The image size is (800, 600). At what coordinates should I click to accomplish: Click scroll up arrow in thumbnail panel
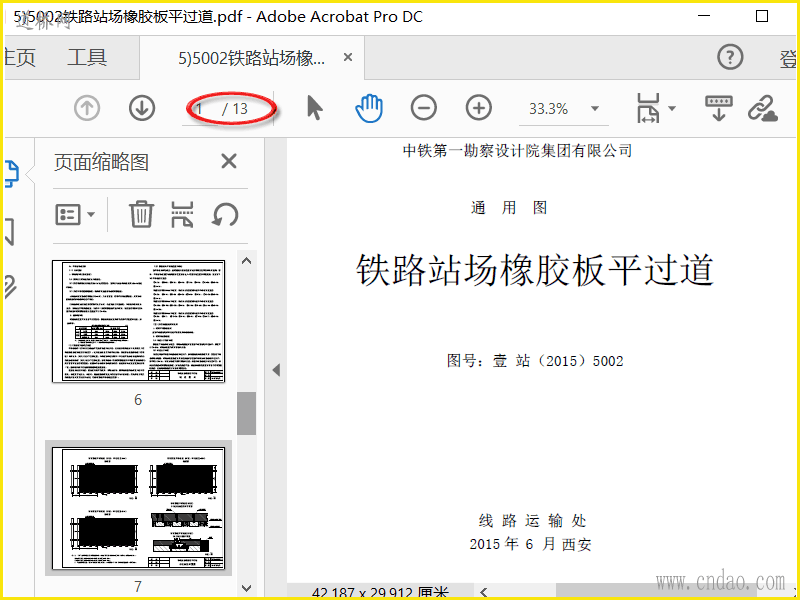click(246, 261)
